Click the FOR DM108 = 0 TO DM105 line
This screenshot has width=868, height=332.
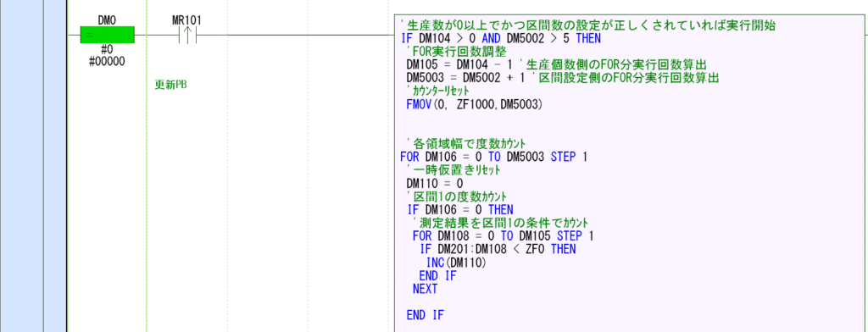pos(504,236)
